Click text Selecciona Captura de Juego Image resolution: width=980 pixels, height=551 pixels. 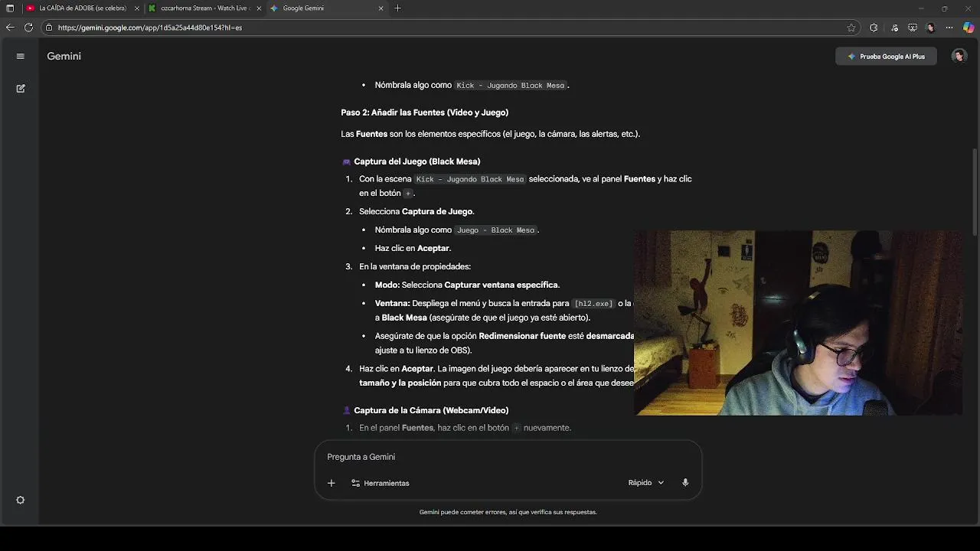416,211
